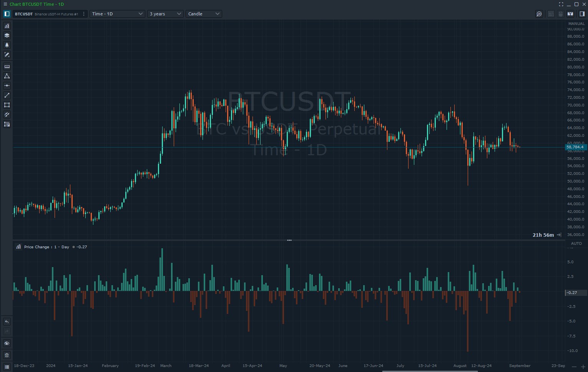Click the 12-Aug-24 date on time axis
Viewport: 588px width, 372px height.
pos(481,366)
